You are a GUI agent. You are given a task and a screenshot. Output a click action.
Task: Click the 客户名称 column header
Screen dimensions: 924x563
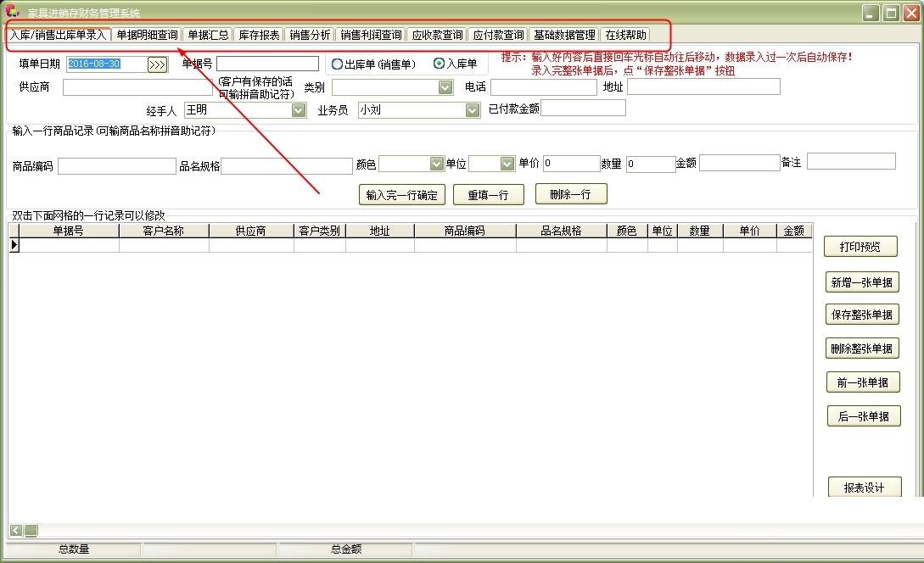pos(164,231)
